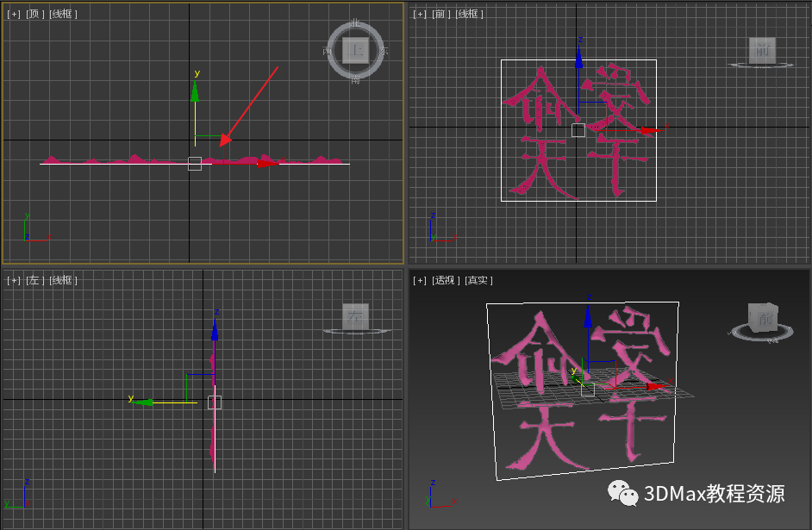
Task: Open the [+] menu in the Left viewport
Action: 14,281
